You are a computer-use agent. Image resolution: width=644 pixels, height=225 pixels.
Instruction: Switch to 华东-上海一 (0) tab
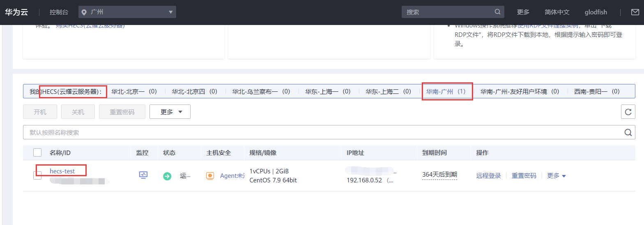point(328,91)
